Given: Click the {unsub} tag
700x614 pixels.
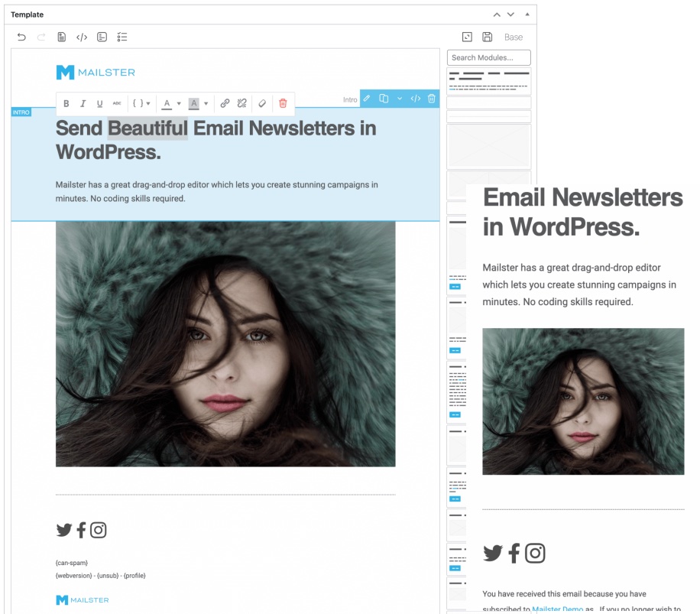Looking at the screenshot, I should coord(108,576).
